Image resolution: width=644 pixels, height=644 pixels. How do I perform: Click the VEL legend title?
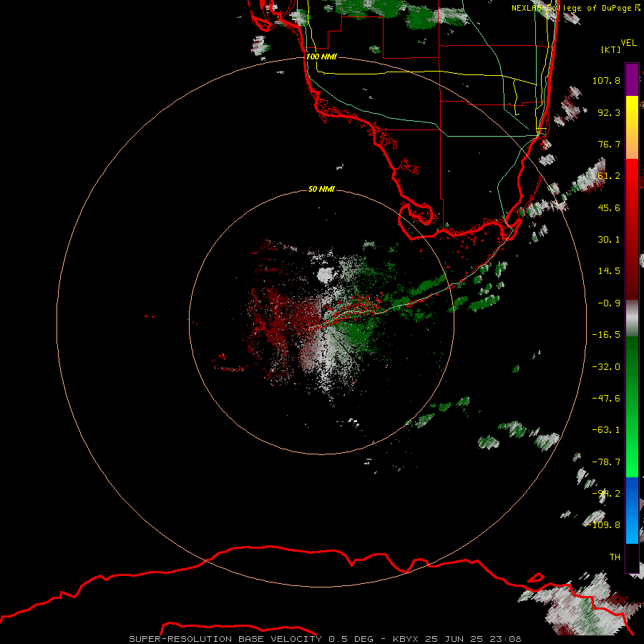click(628, 43)
